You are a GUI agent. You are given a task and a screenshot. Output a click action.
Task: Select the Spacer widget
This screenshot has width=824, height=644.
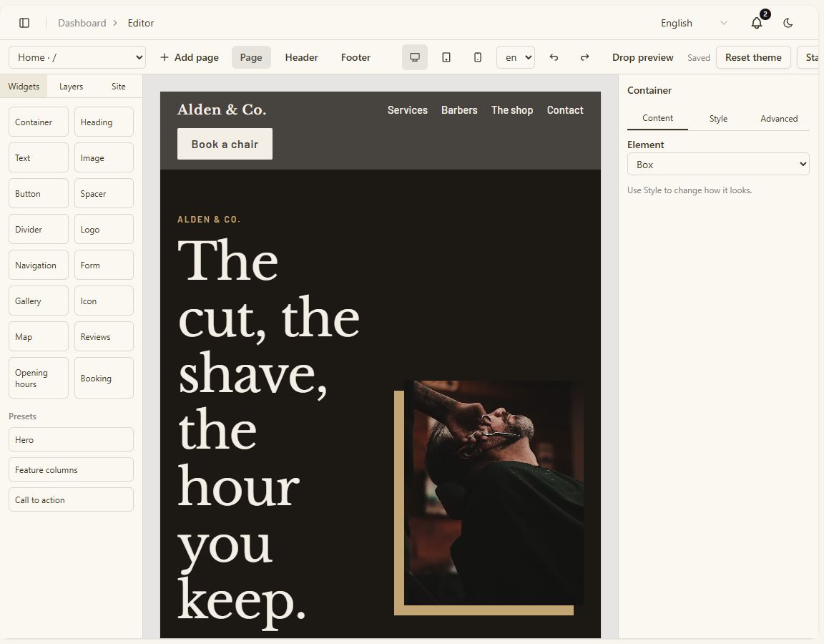pyautogui.click(x=104, y=193)
